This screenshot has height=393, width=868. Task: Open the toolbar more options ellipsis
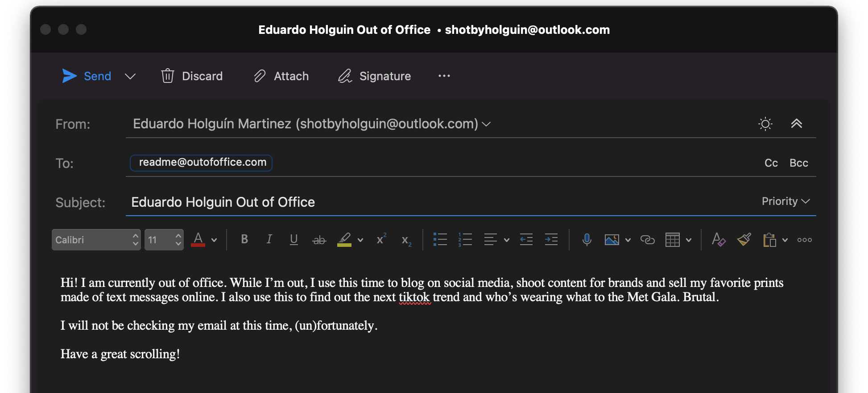444,76
